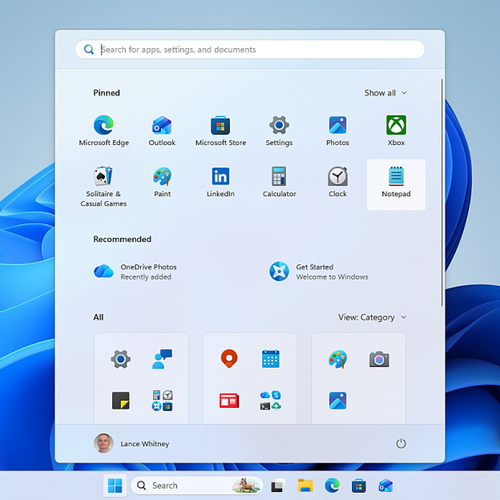Open the Camera app icon
This screenshot has height=500, width=500.
379,359
